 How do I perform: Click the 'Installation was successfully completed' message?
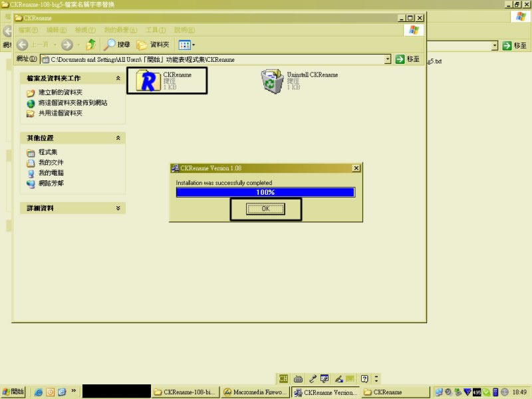[224, 183]
